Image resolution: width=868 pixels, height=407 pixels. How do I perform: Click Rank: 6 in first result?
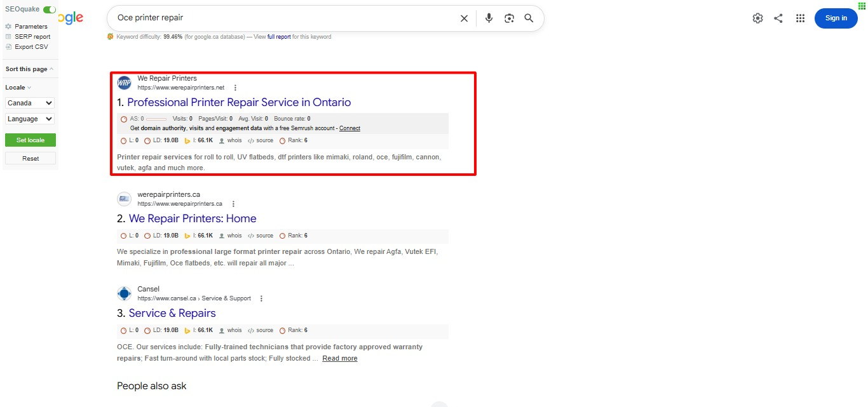(x=294, y=140)
